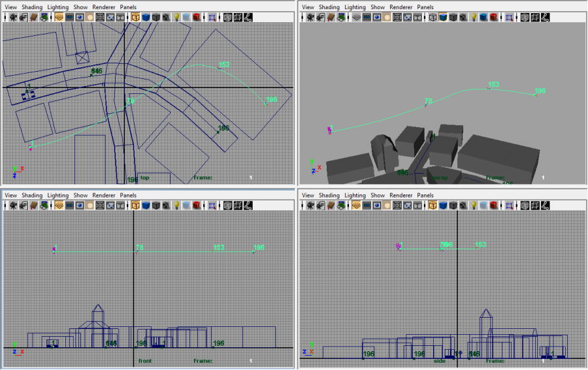The image size is (588, 370).
Task: Open View menu in front view panel
Action: (10, 196)
